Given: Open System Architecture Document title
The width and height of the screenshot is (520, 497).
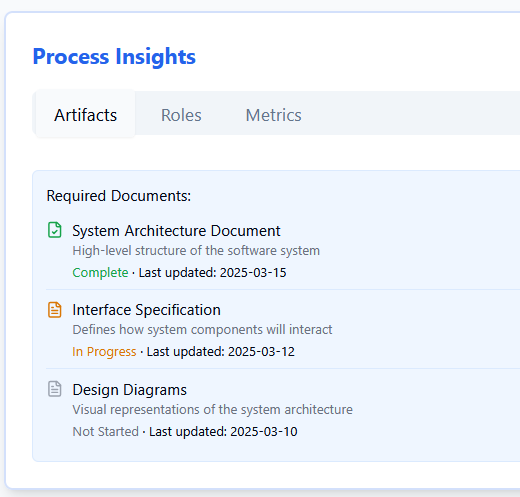Looking at the screenshot, I should [176, 231].
